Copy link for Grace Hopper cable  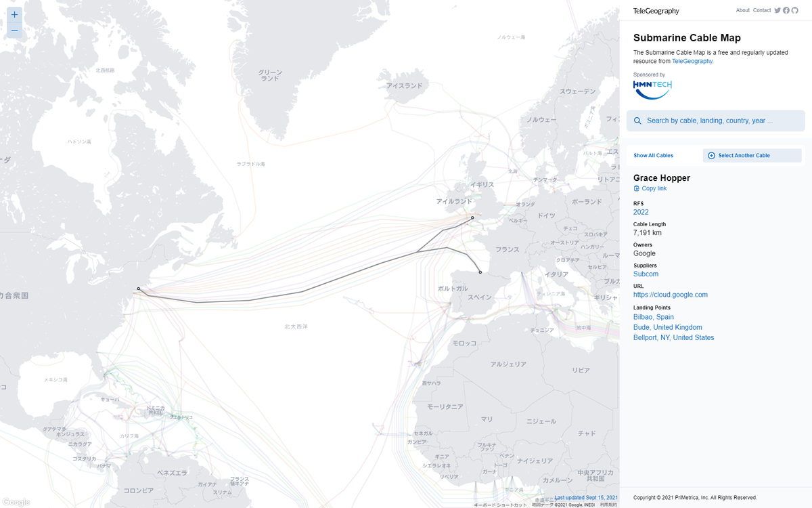[650, 188]
